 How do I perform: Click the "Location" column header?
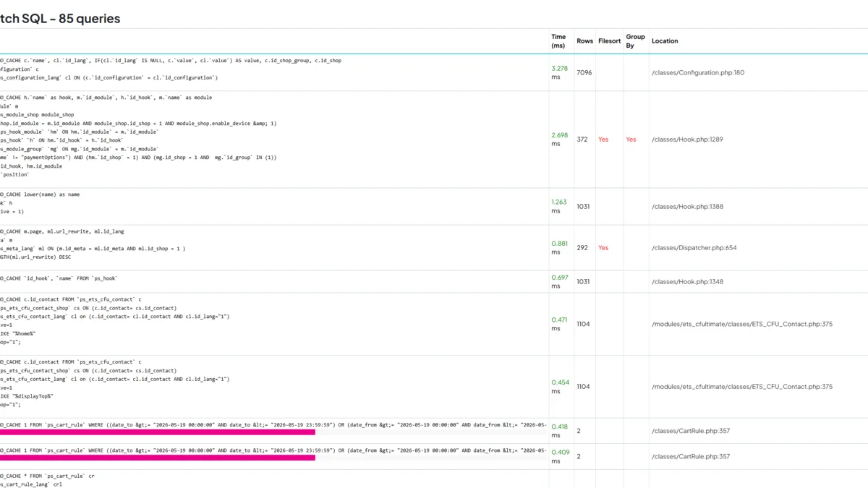(665, 41)
